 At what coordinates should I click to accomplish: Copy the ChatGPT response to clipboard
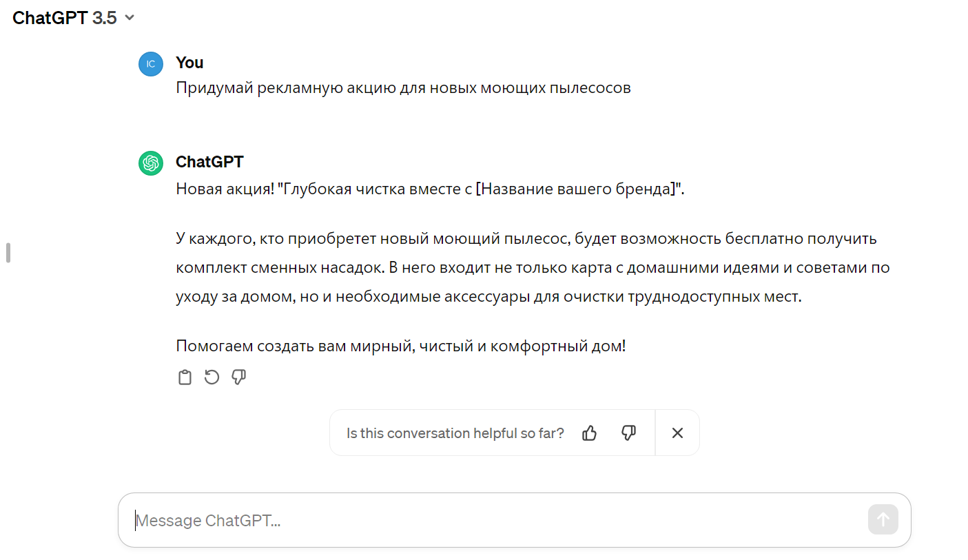pos(185,377)
